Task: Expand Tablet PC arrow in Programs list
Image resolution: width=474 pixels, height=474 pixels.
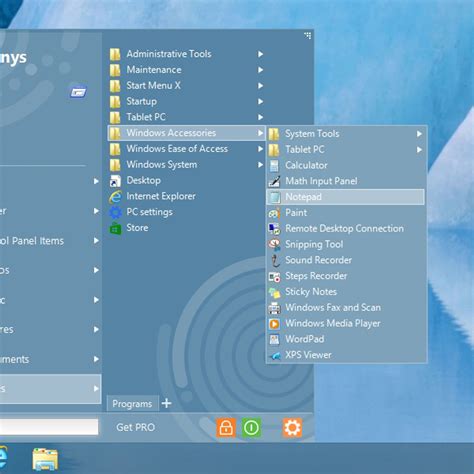Action: click(260, 117)
